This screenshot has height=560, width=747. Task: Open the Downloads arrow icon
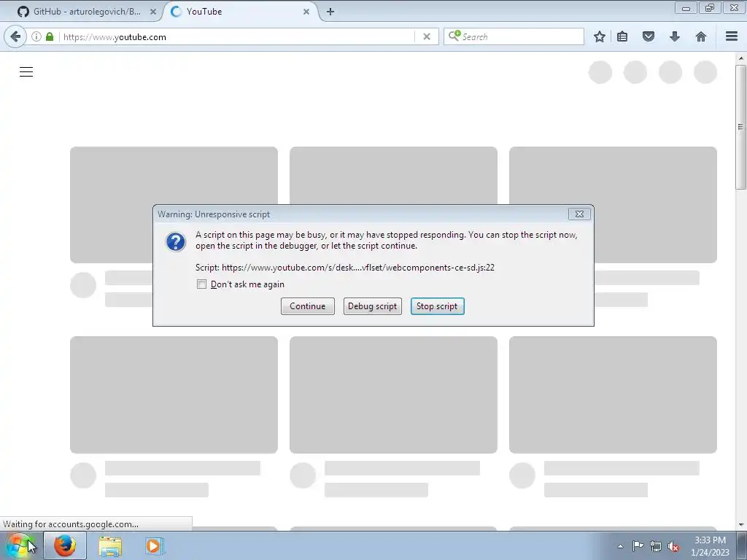(x=675, y=36)
